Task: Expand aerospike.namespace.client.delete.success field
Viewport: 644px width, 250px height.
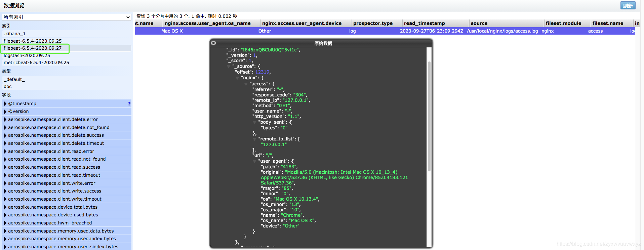Action: pos(5,135)
